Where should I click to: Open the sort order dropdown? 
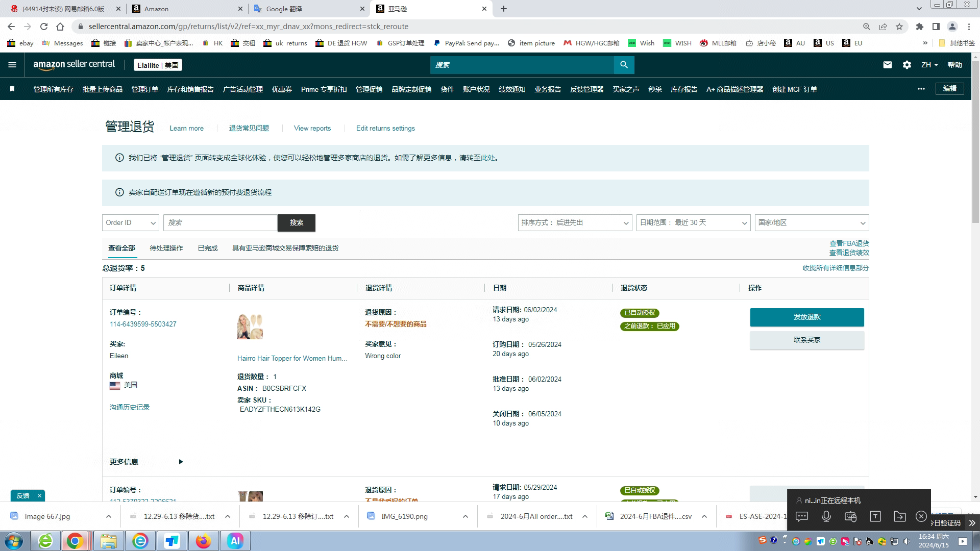pyautogui.click(x=575, y=222)
